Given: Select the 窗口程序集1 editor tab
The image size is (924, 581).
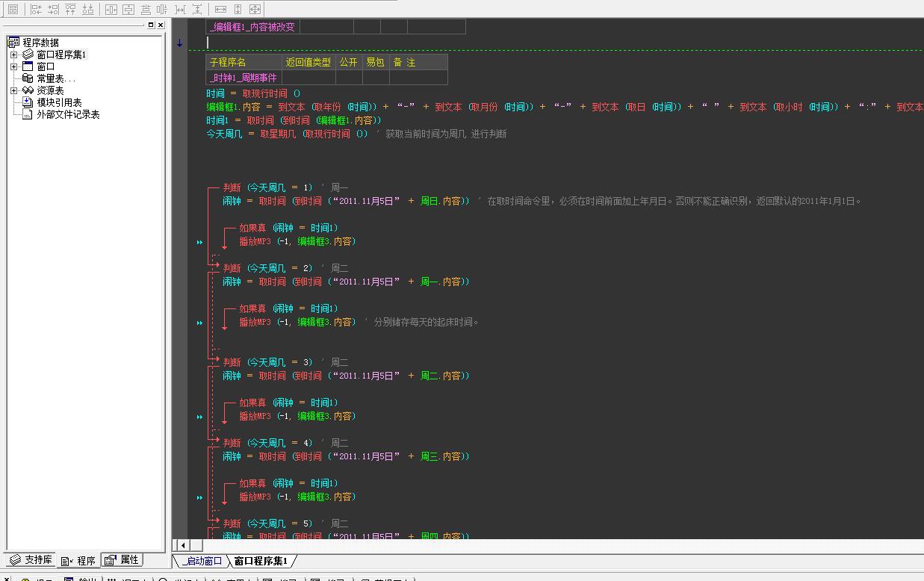Looking at the screenshot, I should click(x=261, y=561).
